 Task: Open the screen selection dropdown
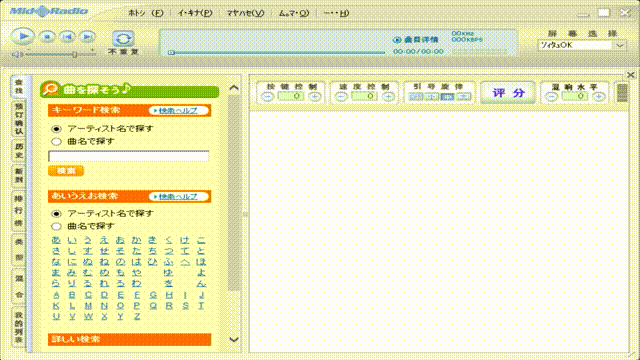click(x=582, y=45)
